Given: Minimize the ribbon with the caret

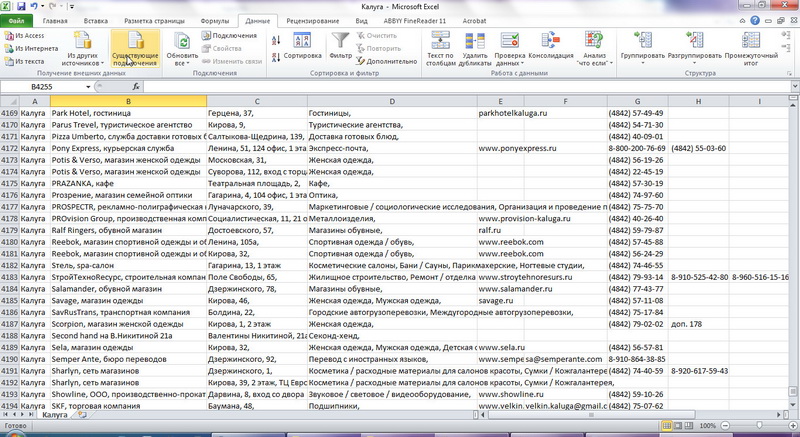Looking at the screenshot, I should [743, 21].
